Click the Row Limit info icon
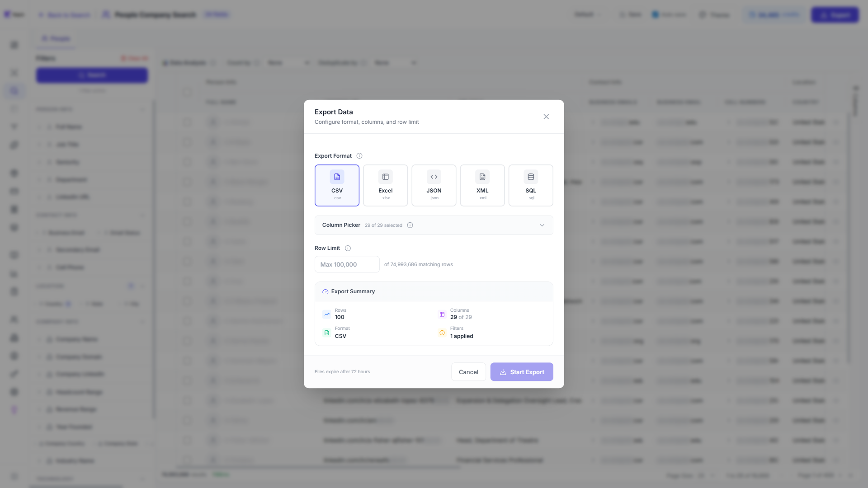The image size is (868, 488). [348, 248]
